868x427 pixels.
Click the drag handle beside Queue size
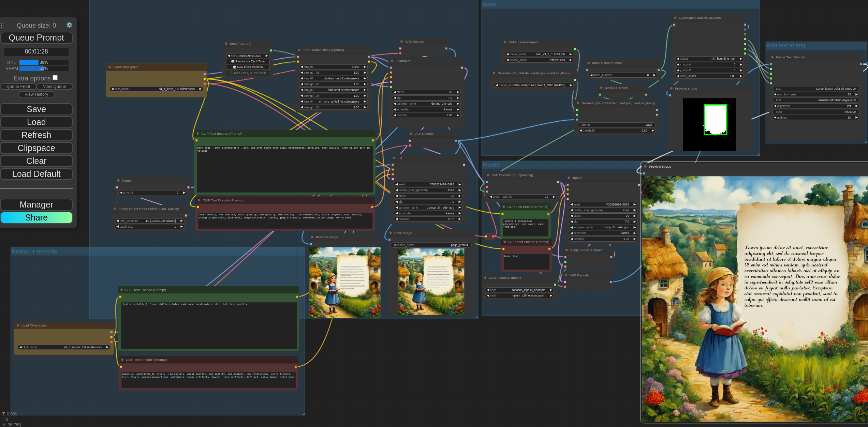click(x=3, y=26)
